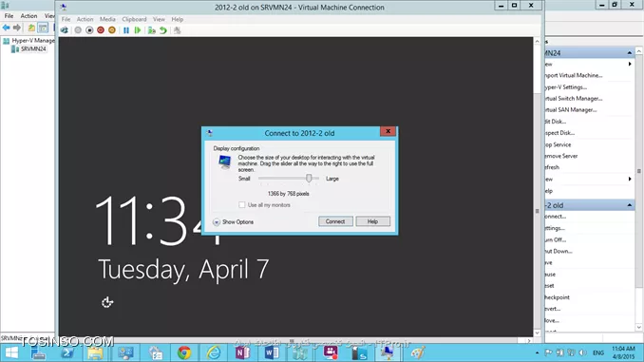Screen dimensions: 644x362
Task: Open Word from the taskbar
Action: click(272, 352)
